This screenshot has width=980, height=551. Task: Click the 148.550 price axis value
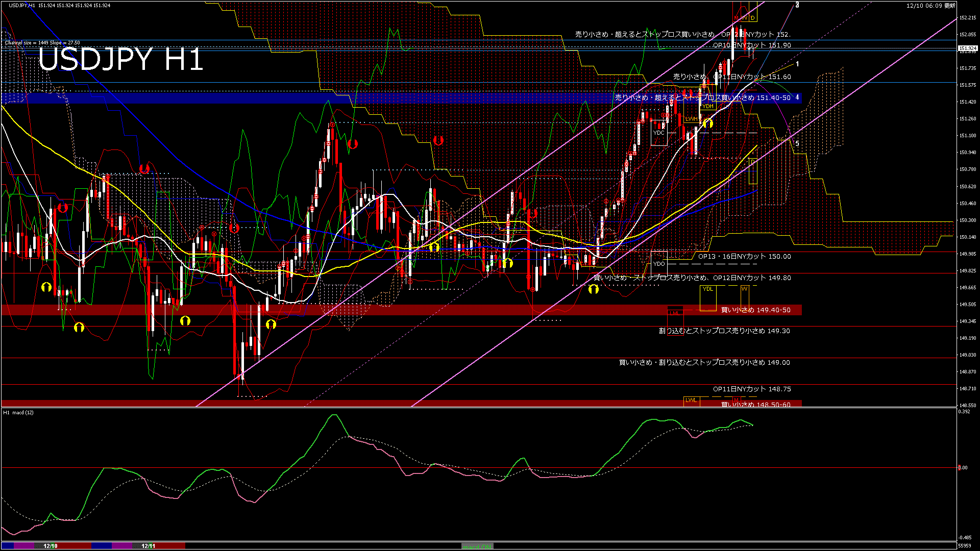tap(968, 405)
